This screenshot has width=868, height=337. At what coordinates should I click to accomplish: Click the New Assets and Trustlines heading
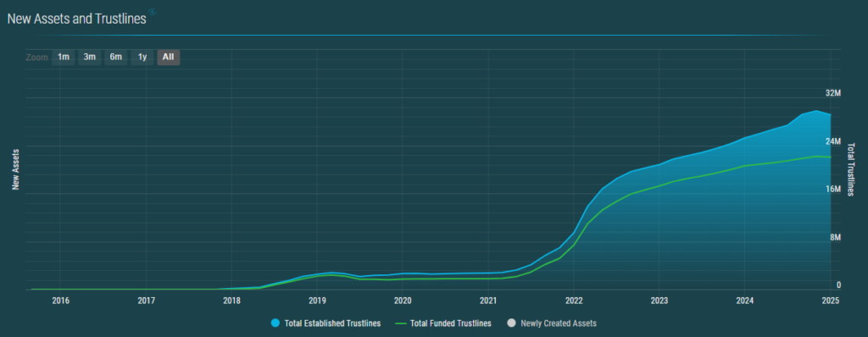pyautogui.click(x=77, y=19)
